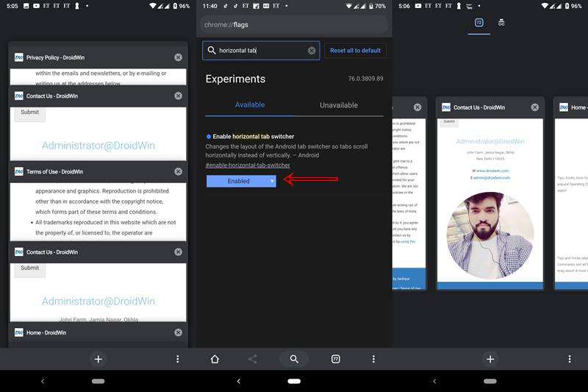This screenshot has width=588, height=392.
Task: Open the three-dot menu in right screen
Action: point(569,359)
